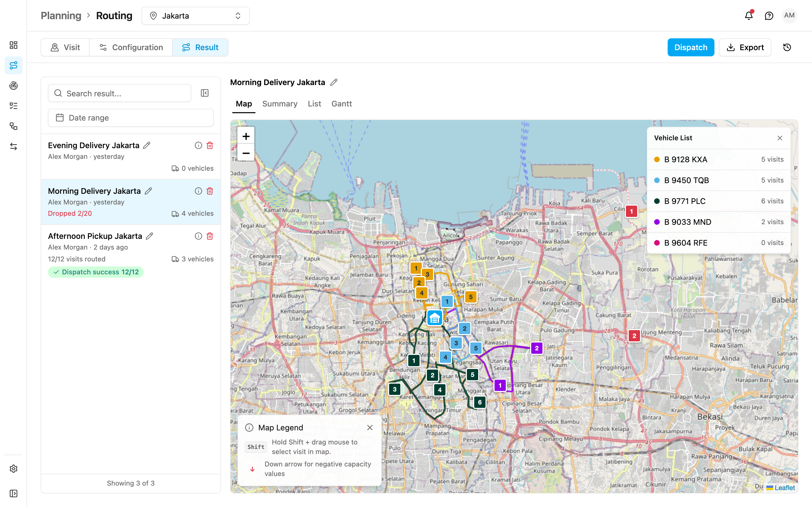Show info for Afternoon Pickup Jakarta
Viewport: 812px width, 507px height.
(x=198, y=236)
